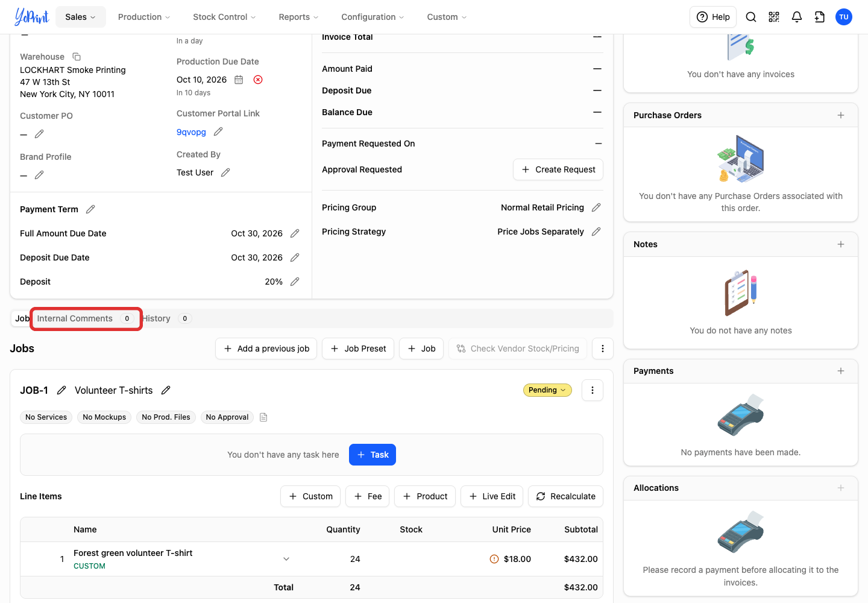
Task: Click the No Mockups tag
Action: 104,417
